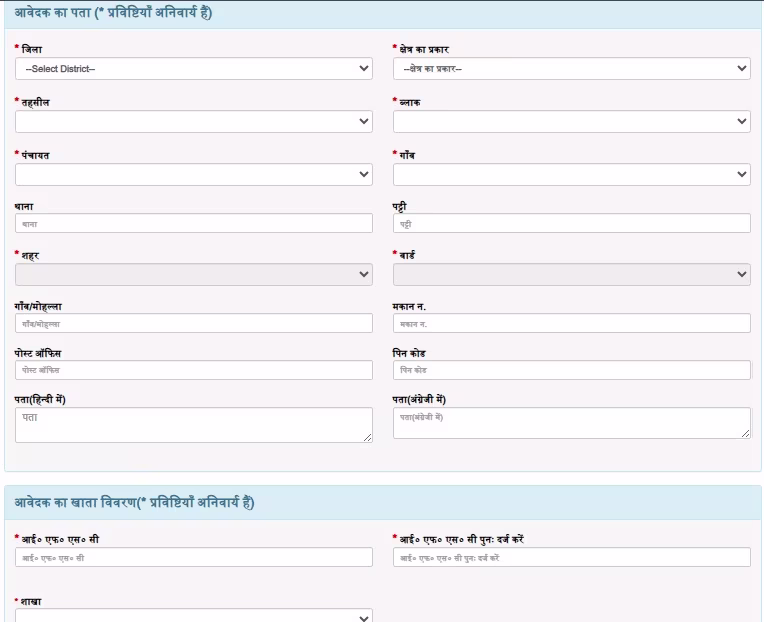Open the disabled शहर dropdown
764x622 pixels.
tap(193, 275)
